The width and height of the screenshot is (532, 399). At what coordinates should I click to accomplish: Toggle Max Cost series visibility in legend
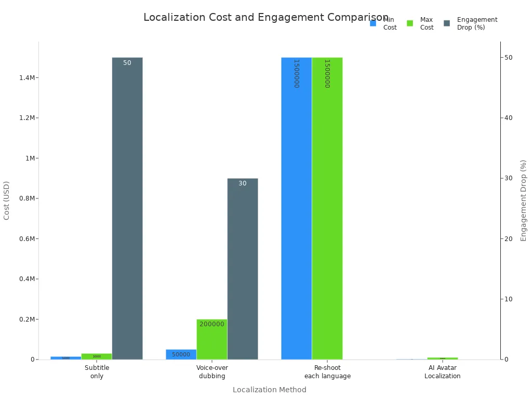(x=426, y=23)
